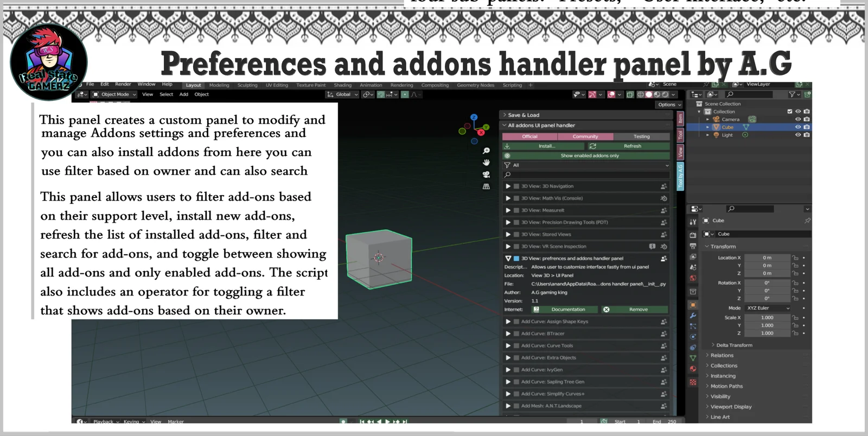Open the Material properties tab icon
This screenshot has width=868, height=436.
coord(693,369)
